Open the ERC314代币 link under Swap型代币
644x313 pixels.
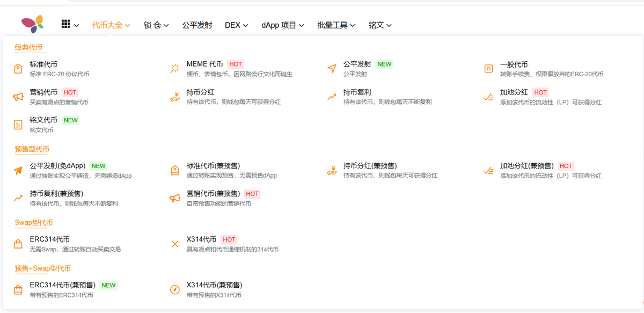(49, 239)
